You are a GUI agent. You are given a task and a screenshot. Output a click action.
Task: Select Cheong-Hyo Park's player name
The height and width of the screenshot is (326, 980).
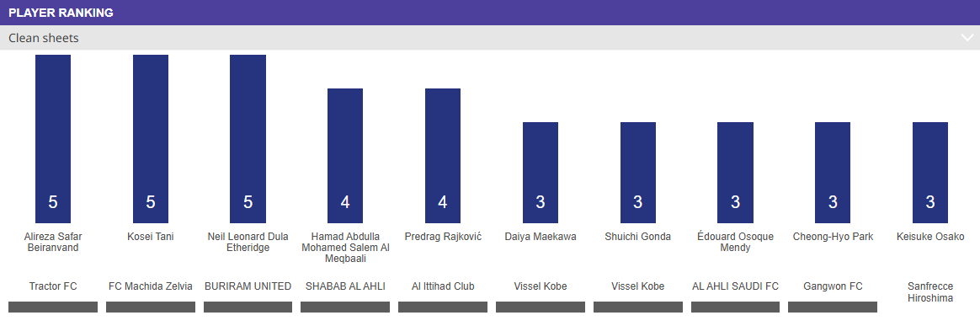834,237
